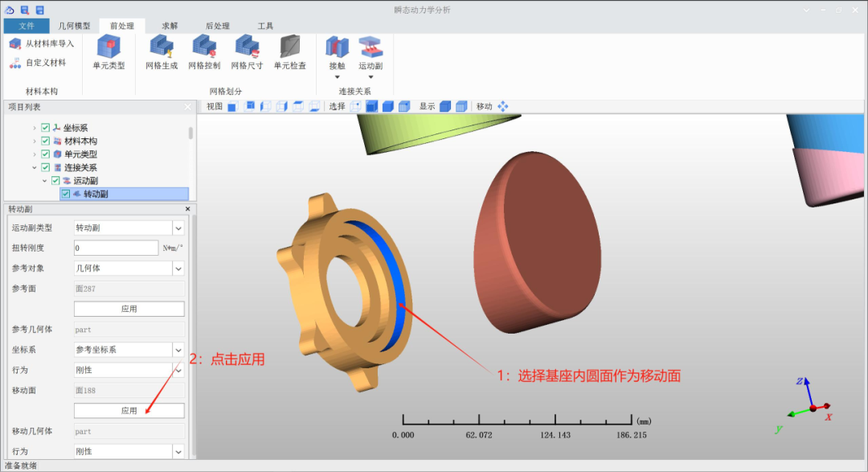
Task: Uncheck the 材料本构 tree checkbox
Action: pyautogui.click(x=45, y=141)
